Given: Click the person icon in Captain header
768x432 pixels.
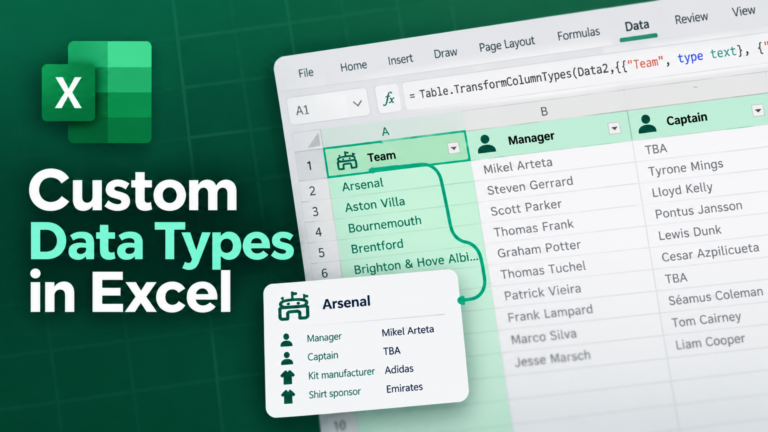Looking at the screenshot, I should point(648,123).
